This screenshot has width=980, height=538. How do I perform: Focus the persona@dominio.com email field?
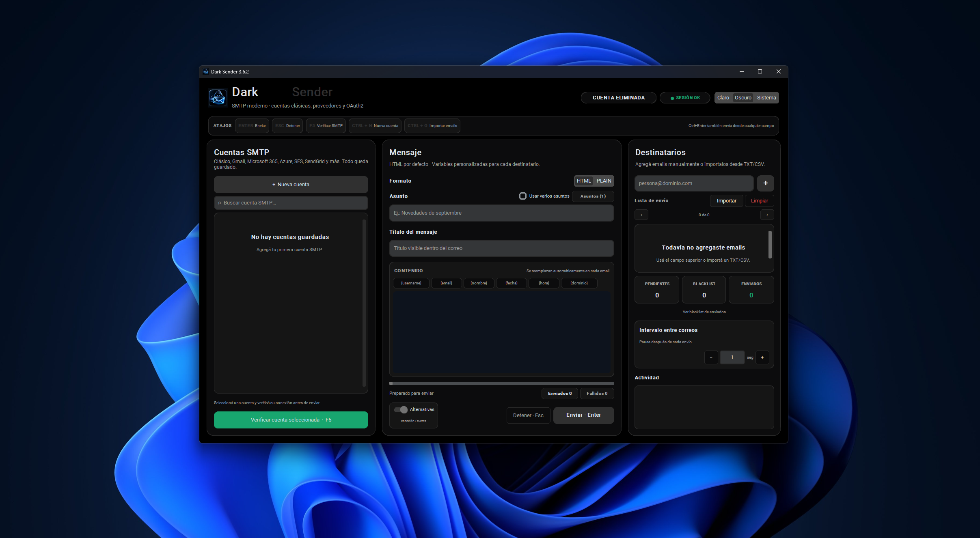694,183
